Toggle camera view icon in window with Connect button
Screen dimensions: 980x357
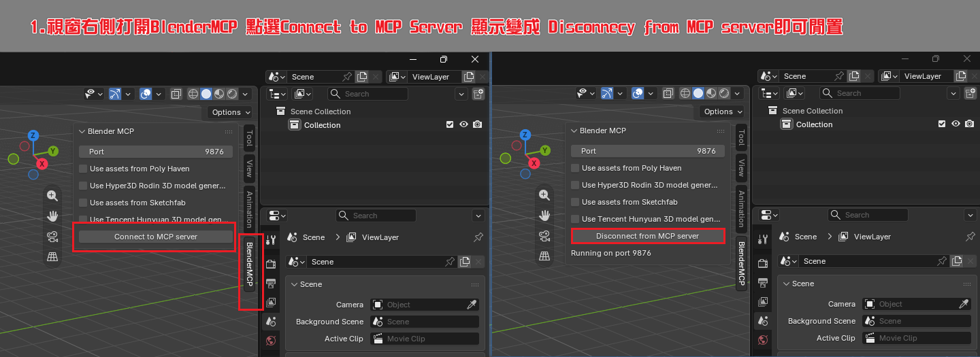pos(52,237)
